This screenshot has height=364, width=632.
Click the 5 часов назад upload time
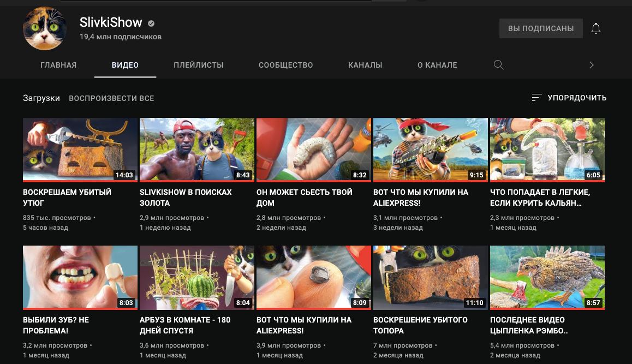[x=45, y=228]
